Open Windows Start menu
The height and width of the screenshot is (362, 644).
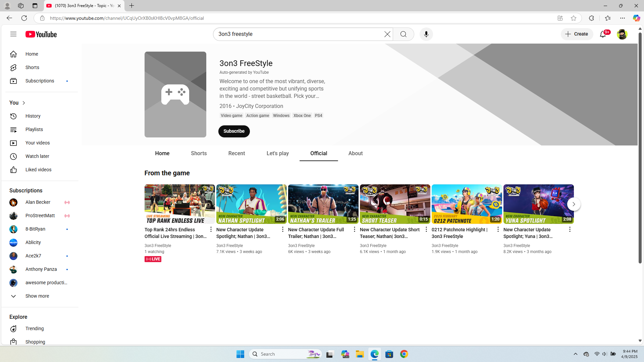click(240, 354)
